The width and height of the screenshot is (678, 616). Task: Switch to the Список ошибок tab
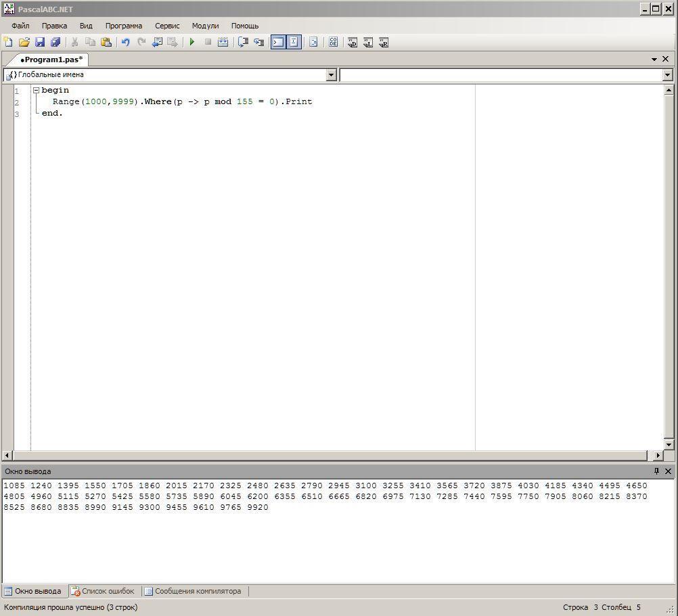[x=103, y=592]
